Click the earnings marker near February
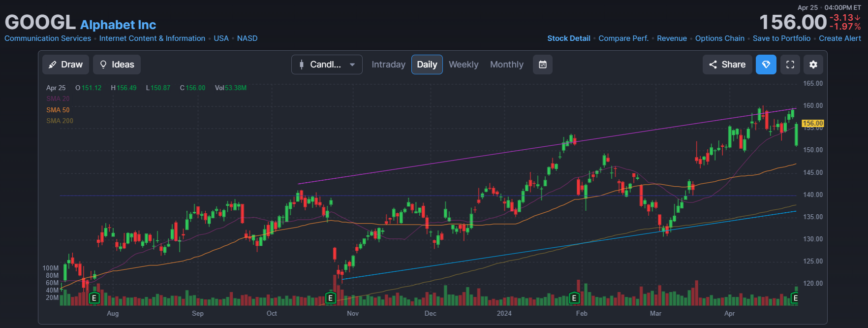The width and height of the screenshot is (868, 328). coord(574,298)
